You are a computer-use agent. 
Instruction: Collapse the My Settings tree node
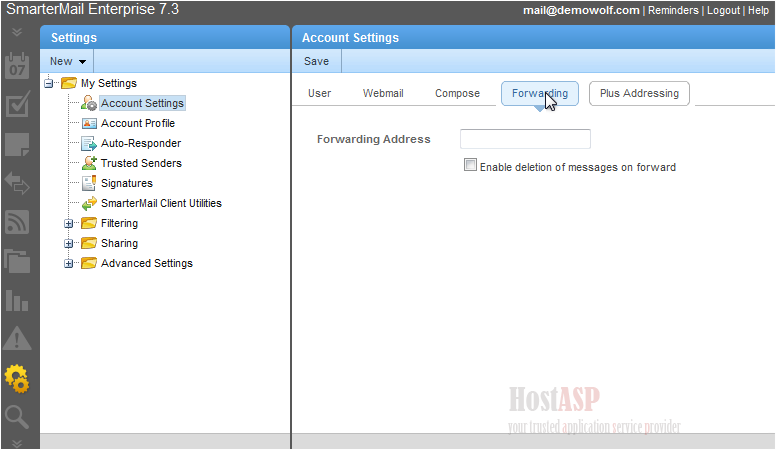[48, 83]
